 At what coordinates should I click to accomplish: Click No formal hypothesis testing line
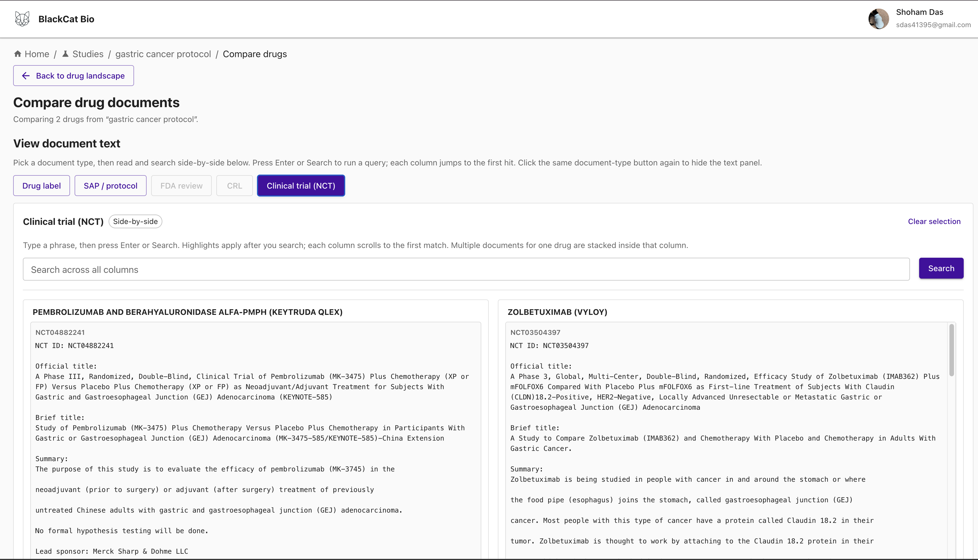coord(122,531)
